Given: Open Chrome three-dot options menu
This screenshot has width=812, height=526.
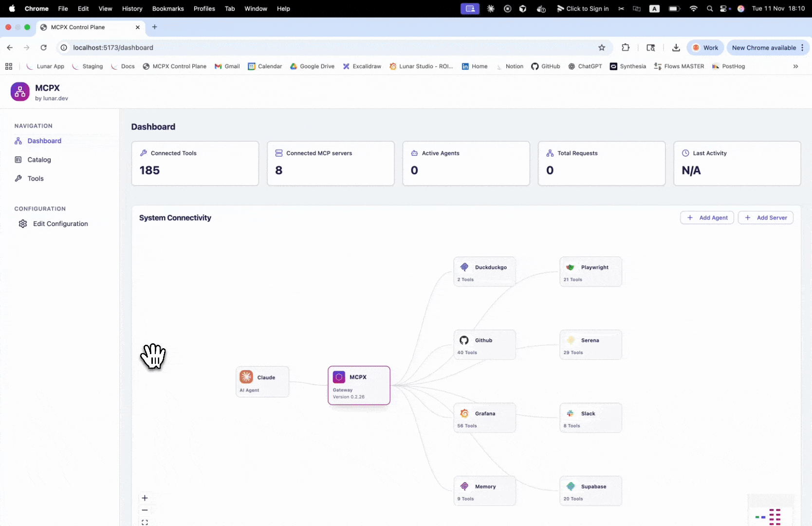Looking at the screenshot, I should [802, 48].
